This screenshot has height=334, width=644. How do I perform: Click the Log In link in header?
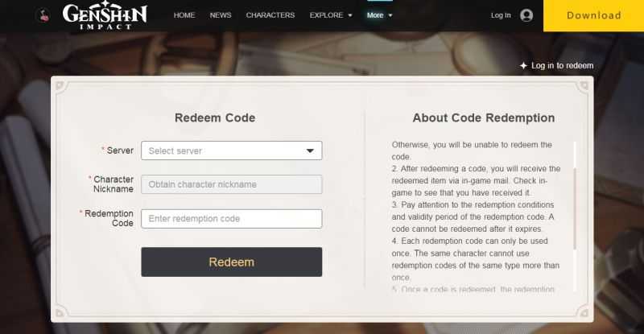501,15
